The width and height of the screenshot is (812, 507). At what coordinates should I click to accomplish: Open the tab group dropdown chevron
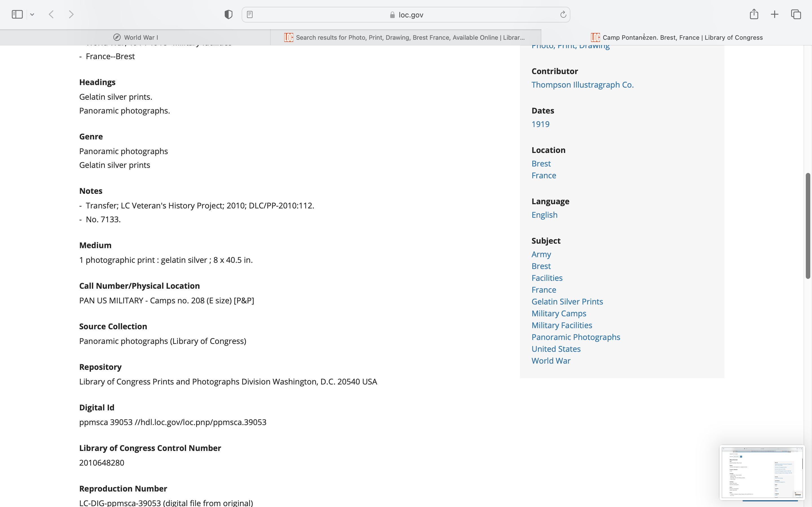pyautogui.click(x=32, y=14)
